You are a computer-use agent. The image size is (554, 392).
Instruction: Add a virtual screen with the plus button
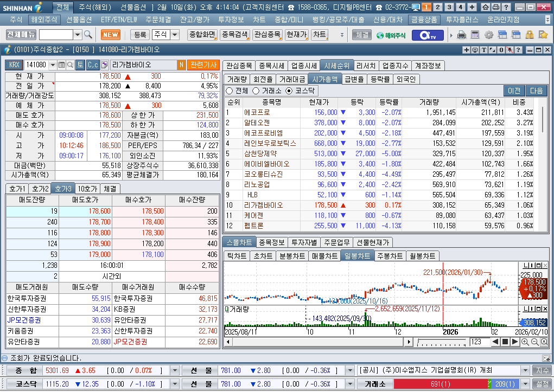[472, 7]
